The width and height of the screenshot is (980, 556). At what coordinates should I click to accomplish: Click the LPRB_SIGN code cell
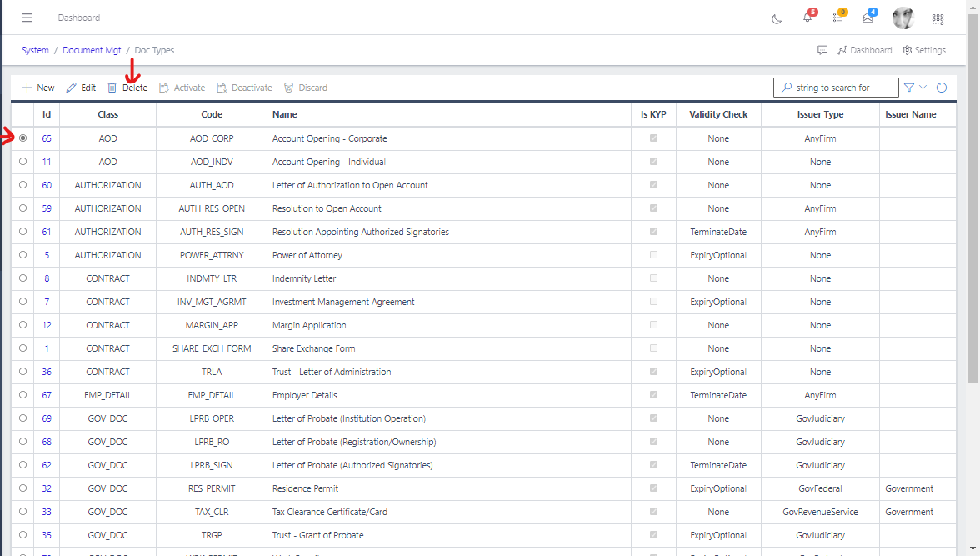(x=212, y=465)
